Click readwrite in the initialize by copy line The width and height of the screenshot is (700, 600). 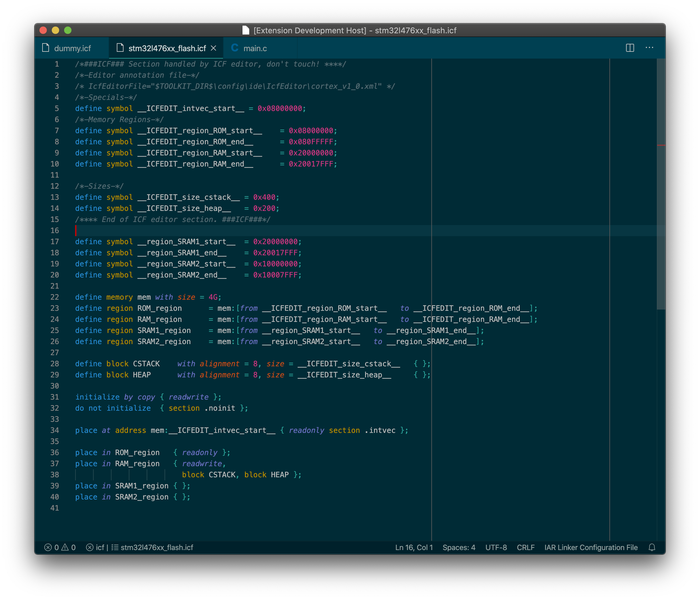click(x=189, y=397)
